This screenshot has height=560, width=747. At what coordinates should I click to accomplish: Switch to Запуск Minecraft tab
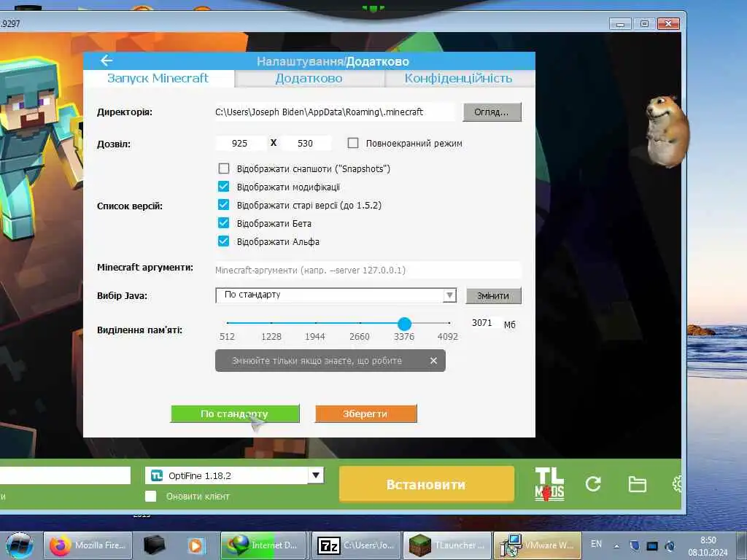coord(158,78)
